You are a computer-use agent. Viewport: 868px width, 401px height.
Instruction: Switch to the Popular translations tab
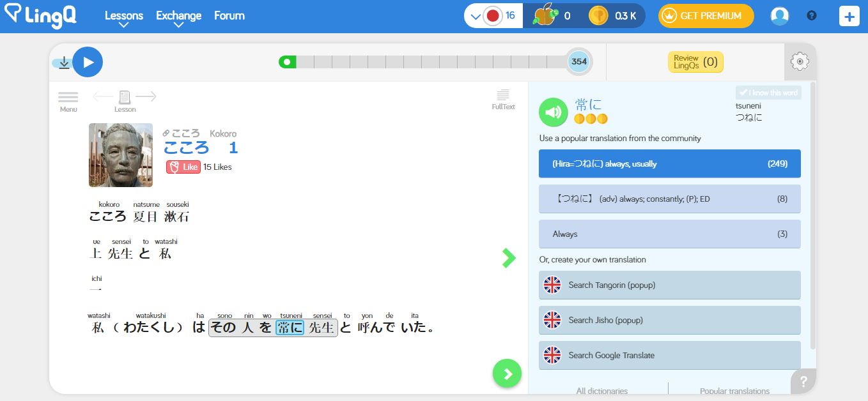click(734, 390)
